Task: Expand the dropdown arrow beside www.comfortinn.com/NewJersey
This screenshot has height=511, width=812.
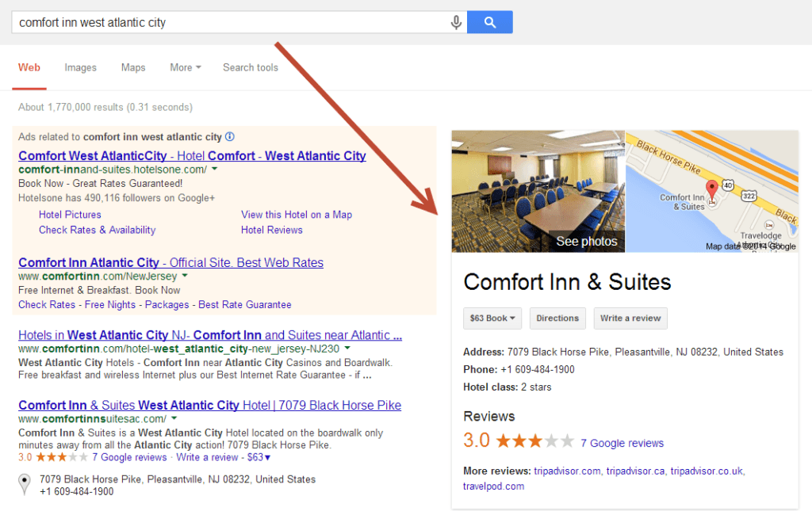Action: (x=182, y=276)
